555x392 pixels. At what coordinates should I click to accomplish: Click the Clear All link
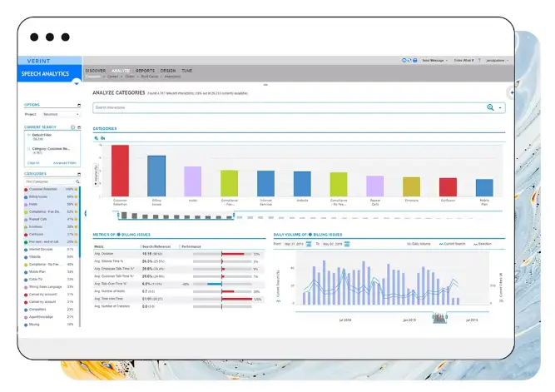click(x=33, y=163)
